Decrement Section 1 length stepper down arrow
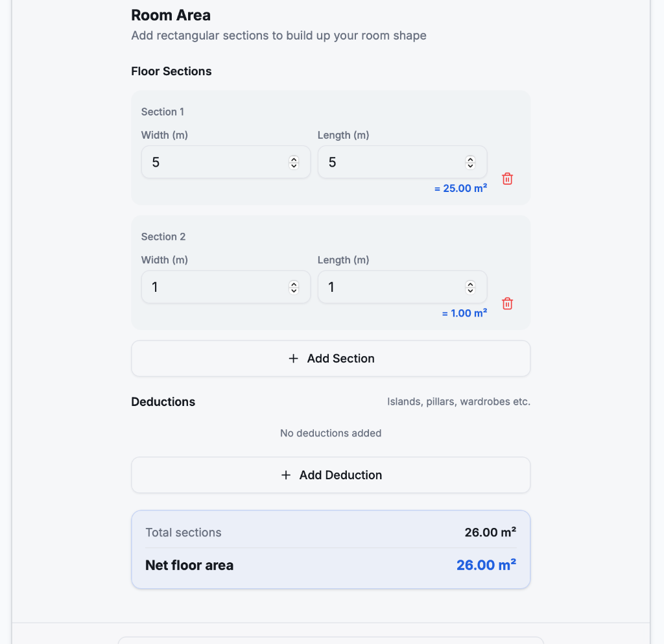This screenshot has height=644, width=664. coord(471,165)
